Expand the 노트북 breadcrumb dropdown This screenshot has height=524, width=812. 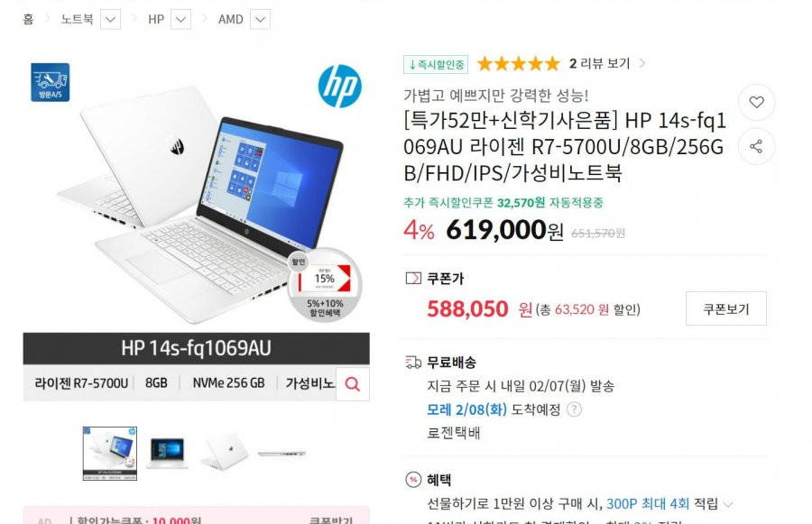coord(110,20)
